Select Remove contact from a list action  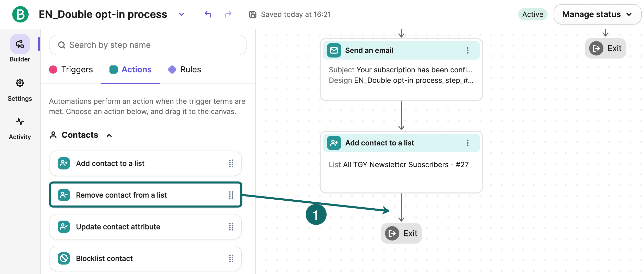tap(145, 195)
